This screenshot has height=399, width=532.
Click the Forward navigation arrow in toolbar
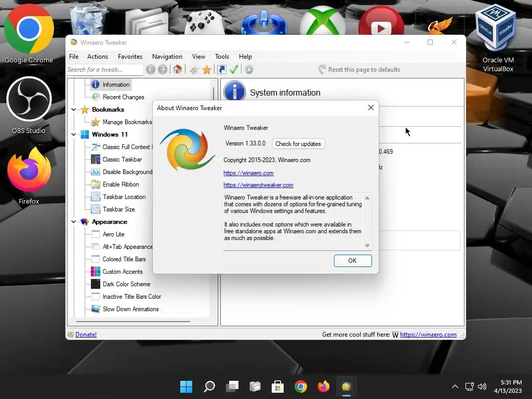pyautogui.click(x=163, y=70)
